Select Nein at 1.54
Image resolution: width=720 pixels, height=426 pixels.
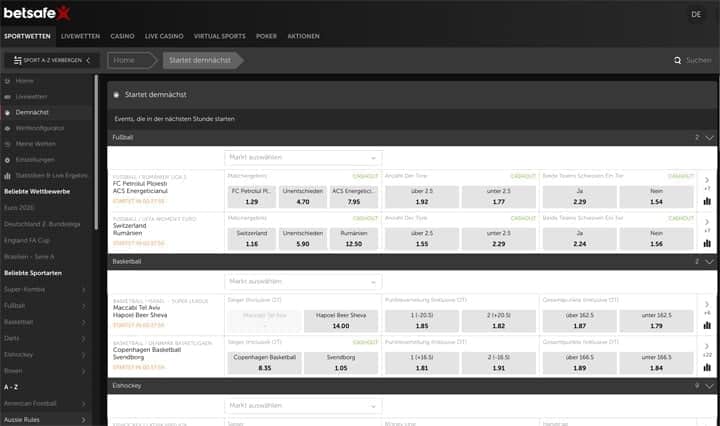(656, 196)
